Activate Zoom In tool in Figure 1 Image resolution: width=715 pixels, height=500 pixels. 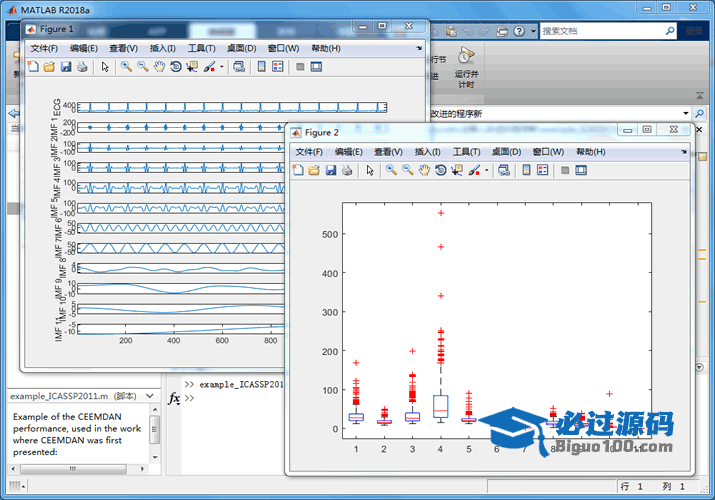point(126,67)
